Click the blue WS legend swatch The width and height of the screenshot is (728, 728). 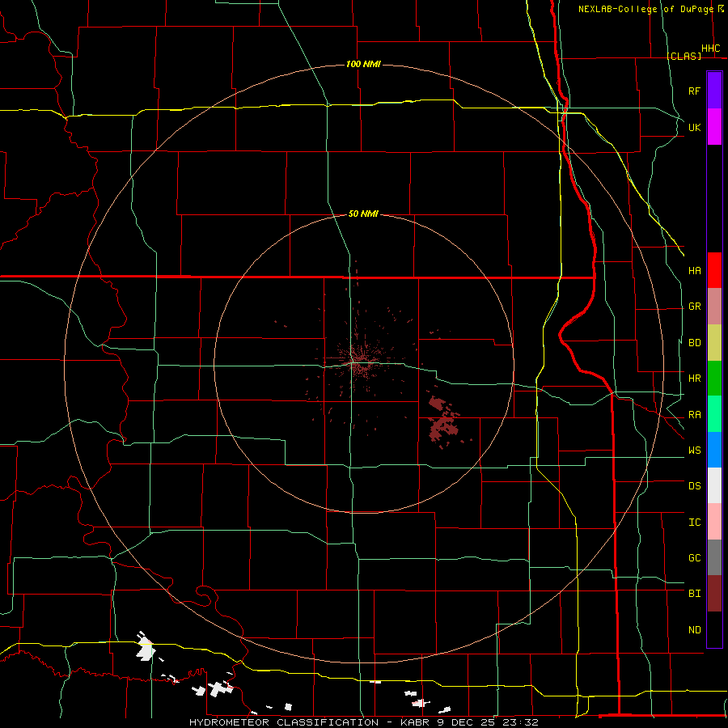(714, 450)
